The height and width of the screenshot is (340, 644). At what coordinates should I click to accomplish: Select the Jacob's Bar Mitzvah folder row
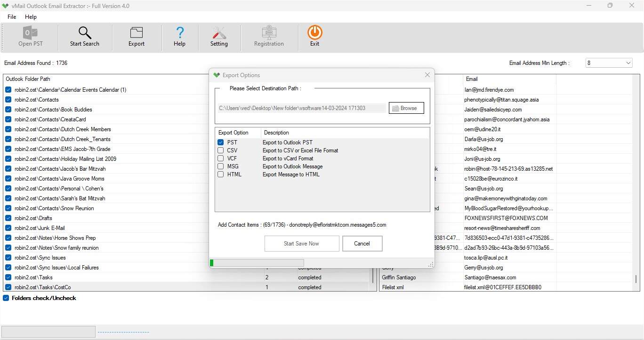[60, 169]
